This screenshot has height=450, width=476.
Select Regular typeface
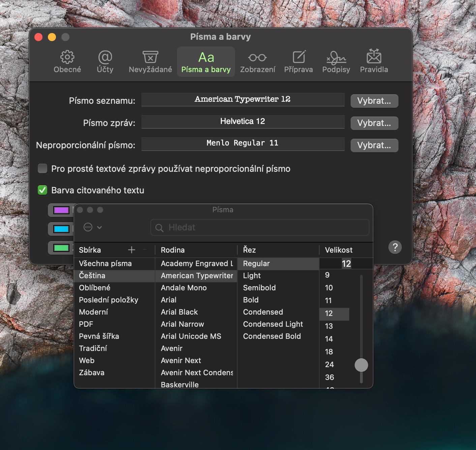coord(278,263)
